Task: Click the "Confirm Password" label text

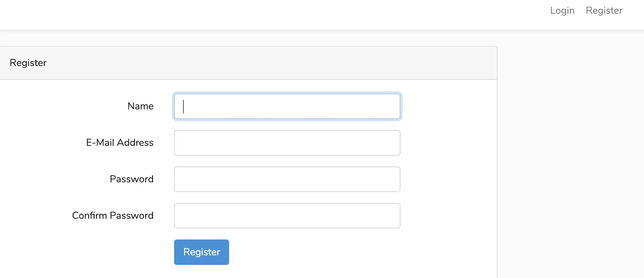Action: (113, 216)
